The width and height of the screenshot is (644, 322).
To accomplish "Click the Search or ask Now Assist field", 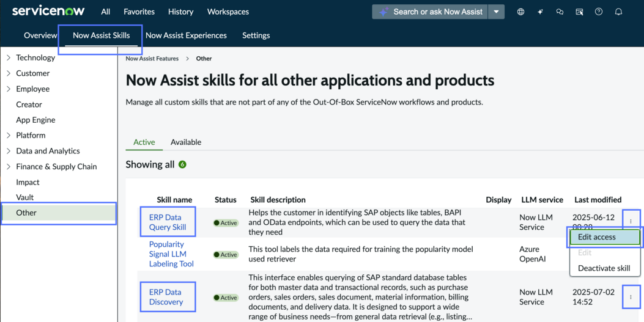I will [x=430, y=12].
